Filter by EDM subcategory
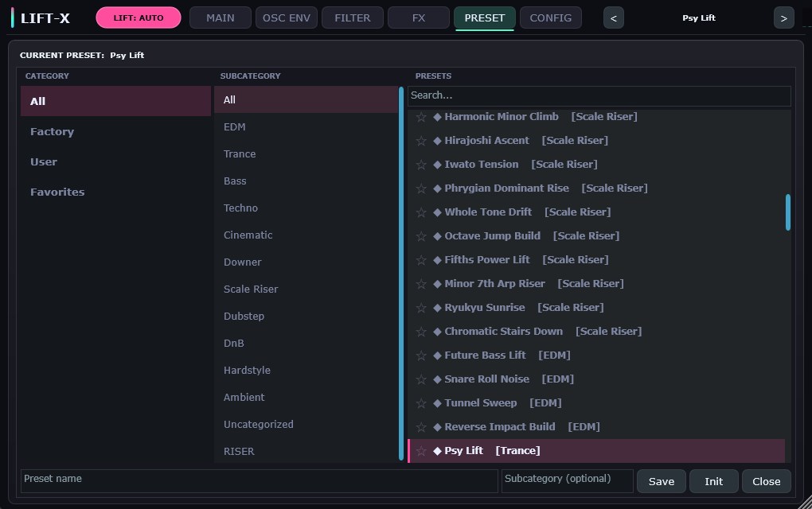Screen dimensions: 812x509 (x=306, y=126)
